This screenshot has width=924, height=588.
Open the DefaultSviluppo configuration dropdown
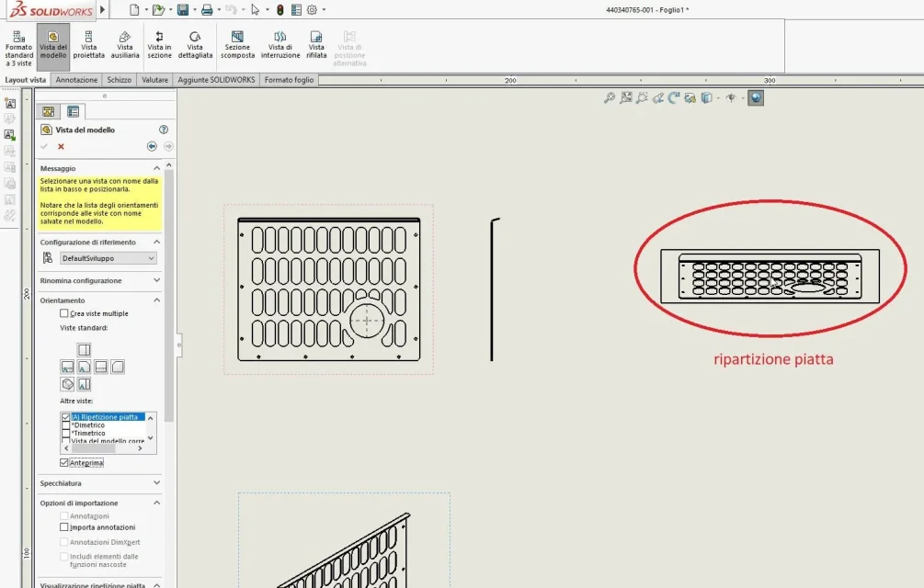(108, 258)
